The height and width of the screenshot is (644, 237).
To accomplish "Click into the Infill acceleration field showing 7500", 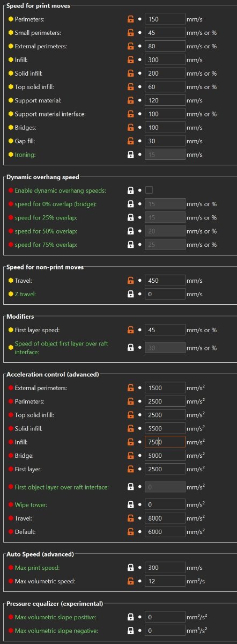I will (165, 442).
